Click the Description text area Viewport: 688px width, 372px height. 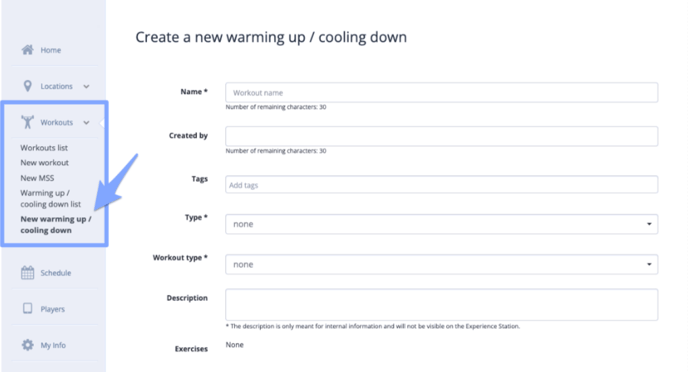coord(441,304)
